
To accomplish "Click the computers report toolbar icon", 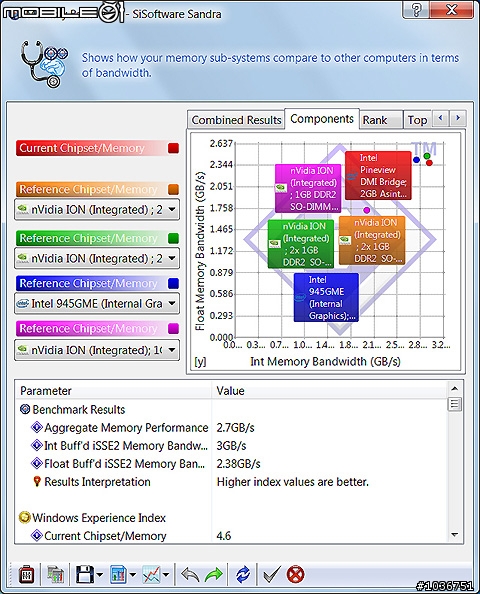I will [x=56, y=575].
